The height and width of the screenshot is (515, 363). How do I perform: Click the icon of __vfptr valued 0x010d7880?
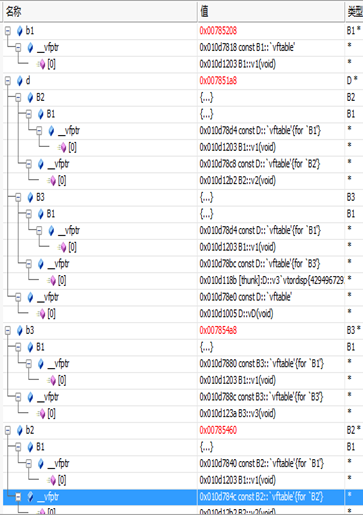tap(41, 364)
